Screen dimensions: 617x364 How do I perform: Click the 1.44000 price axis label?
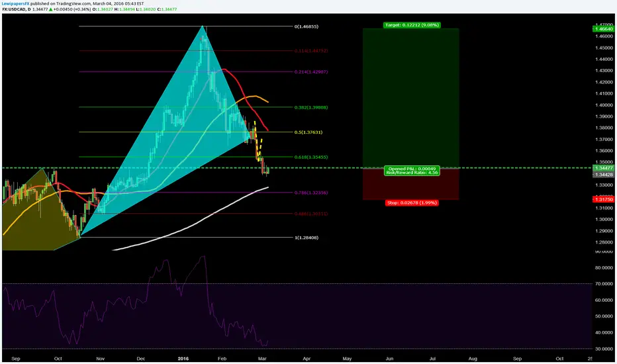pos(604,60)
